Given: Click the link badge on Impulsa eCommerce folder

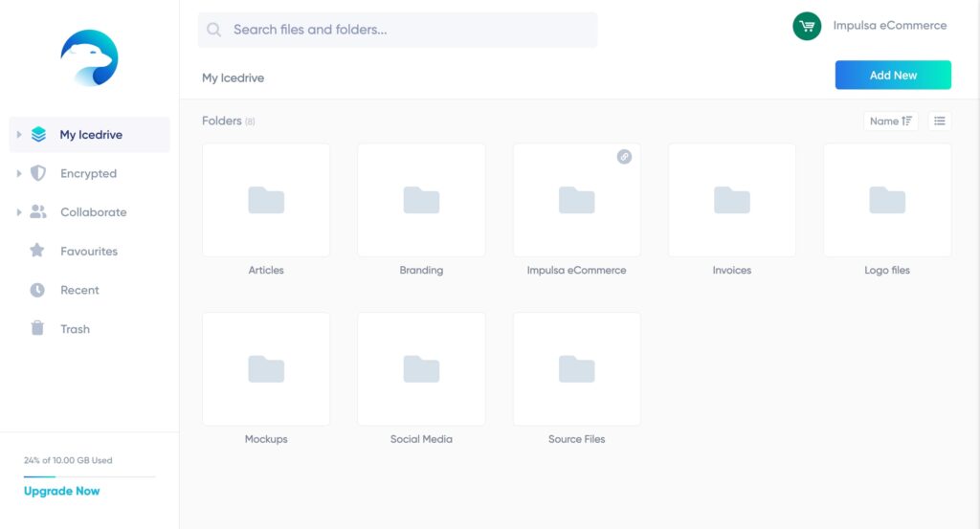Looking at the screenshot, I should coord(624,157).
